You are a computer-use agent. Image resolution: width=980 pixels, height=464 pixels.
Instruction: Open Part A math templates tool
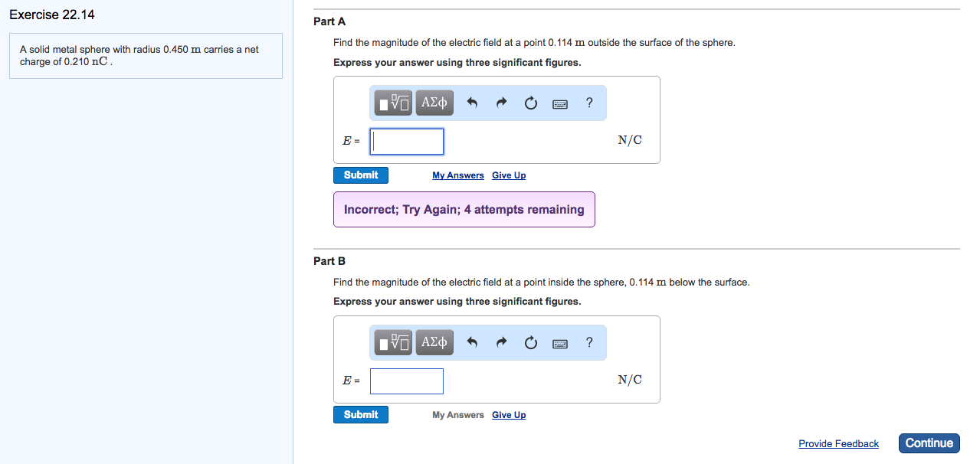(393, 103)
